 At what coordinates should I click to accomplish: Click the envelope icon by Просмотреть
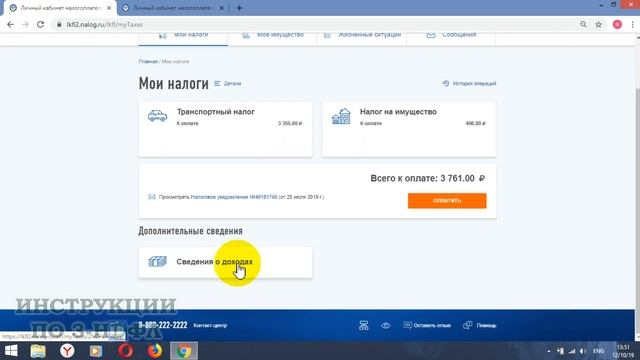coord(152,197)
